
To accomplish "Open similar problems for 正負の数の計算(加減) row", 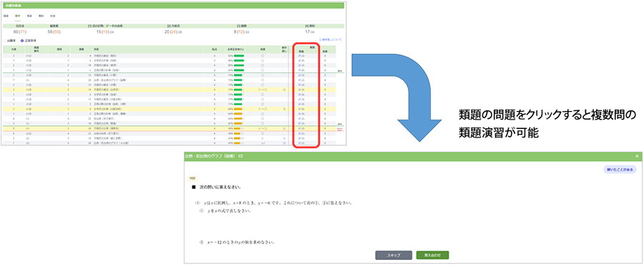I will pos(301,70).
